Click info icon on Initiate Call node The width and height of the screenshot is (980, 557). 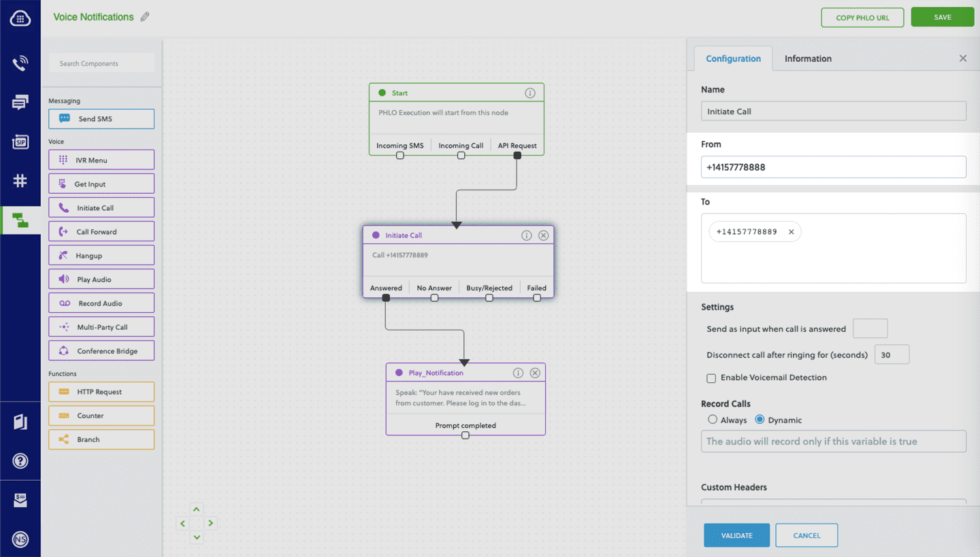[526, 235]
